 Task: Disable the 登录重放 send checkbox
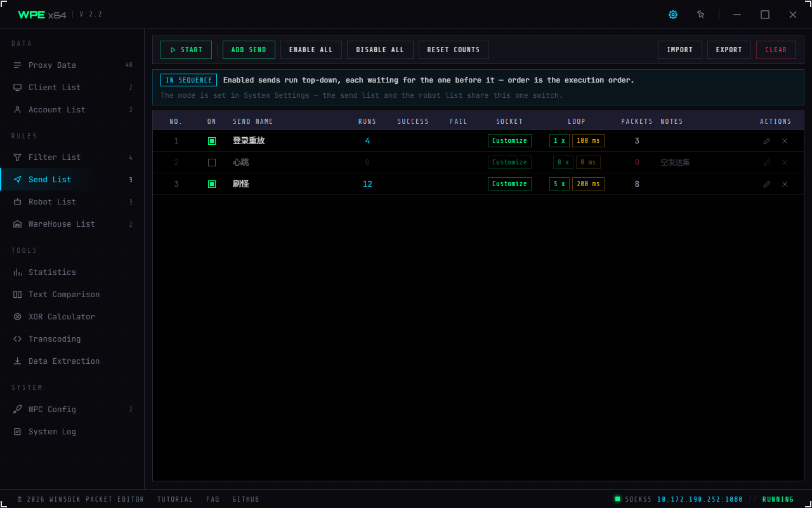coord(212,141)
